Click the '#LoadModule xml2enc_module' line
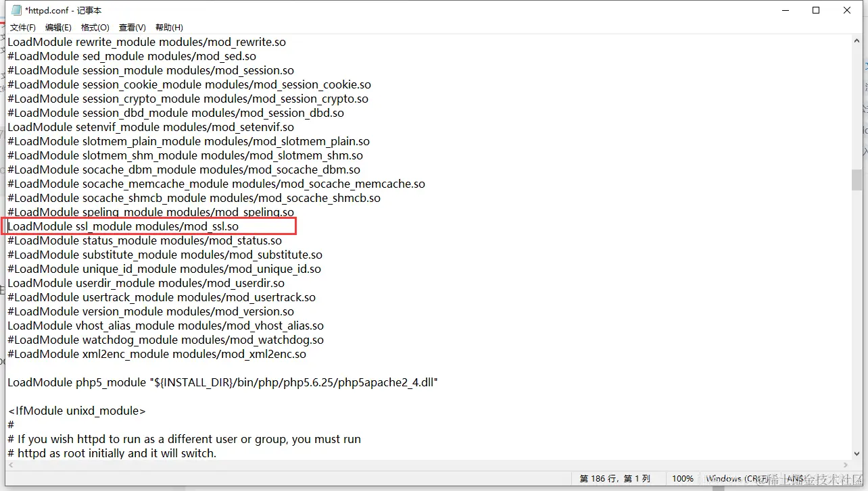This screenshot has width=868, height=491. [x=157, y=354]
